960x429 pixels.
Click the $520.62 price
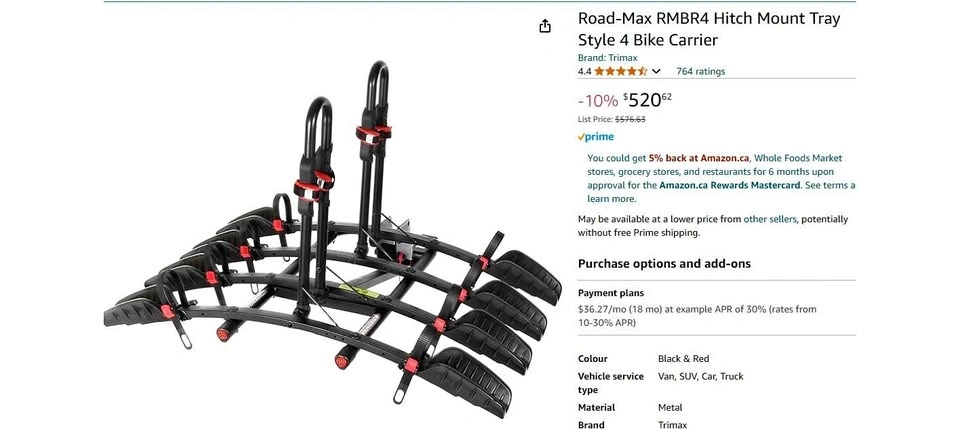pyautogui.click(x=647, y=99)
